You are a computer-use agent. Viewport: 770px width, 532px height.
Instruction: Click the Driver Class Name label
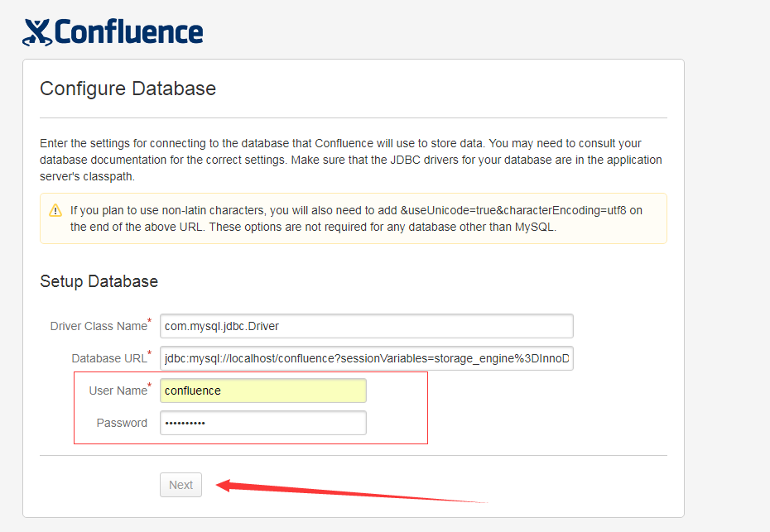tap(99, 326)
